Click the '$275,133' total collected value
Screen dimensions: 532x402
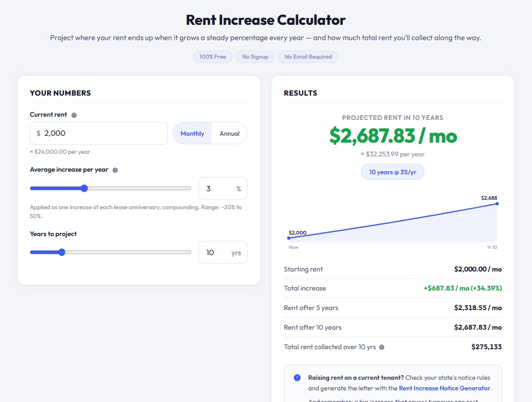point(486,347)
